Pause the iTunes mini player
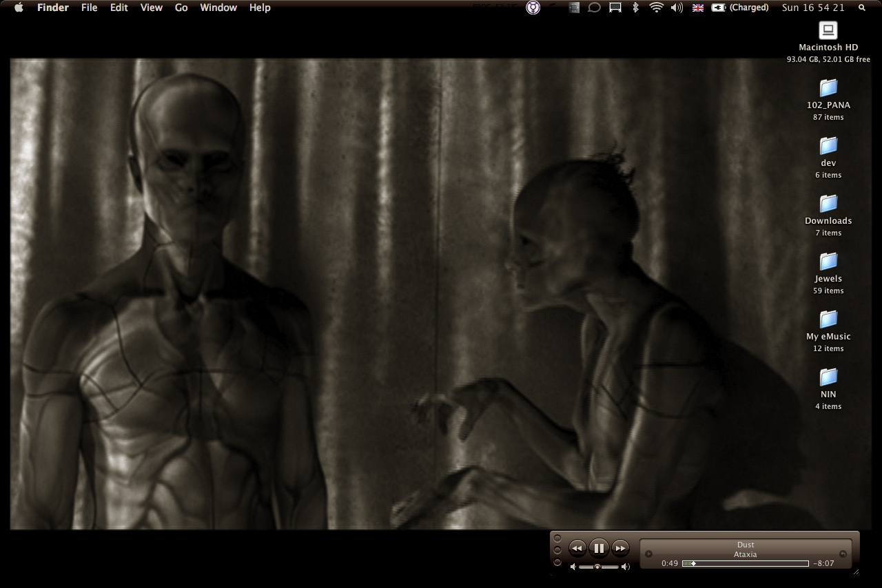The image size is (882, 588). pyautogui.click(x=599, y=548)
